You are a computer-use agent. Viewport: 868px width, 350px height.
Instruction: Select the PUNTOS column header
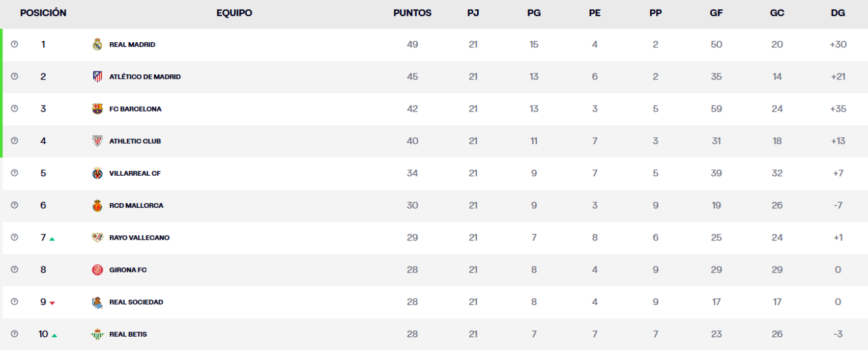tap(412, 13)
